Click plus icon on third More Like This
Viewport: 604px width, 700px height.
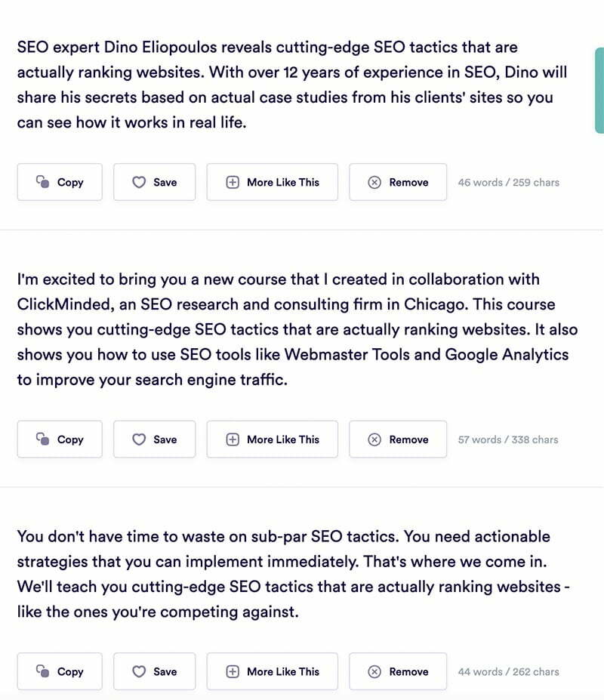[233, 671]
